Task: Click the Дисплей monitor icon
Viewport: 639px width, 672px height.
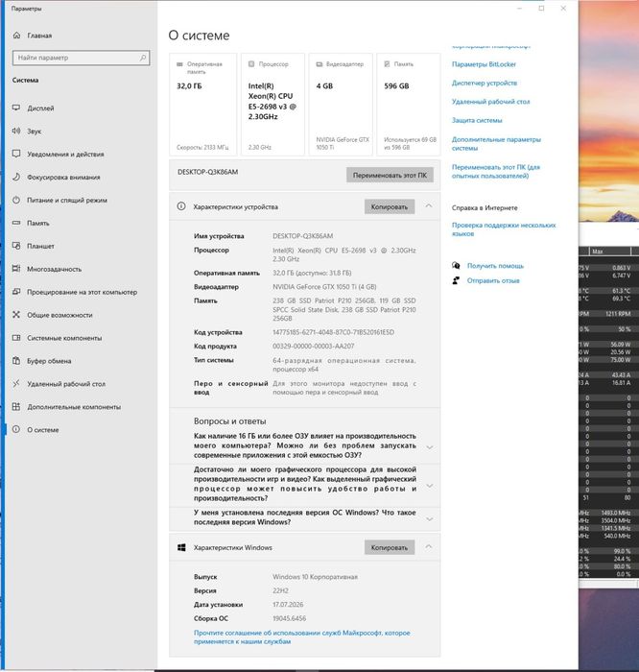Action: pos(16,108)
